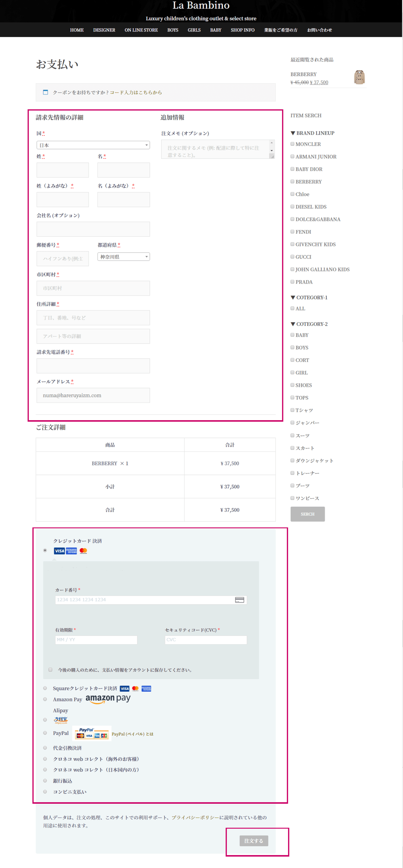Open the BOYS menu
Image resolution: width=403 pixels, height=868 pixels.
[x=173, y=30]
